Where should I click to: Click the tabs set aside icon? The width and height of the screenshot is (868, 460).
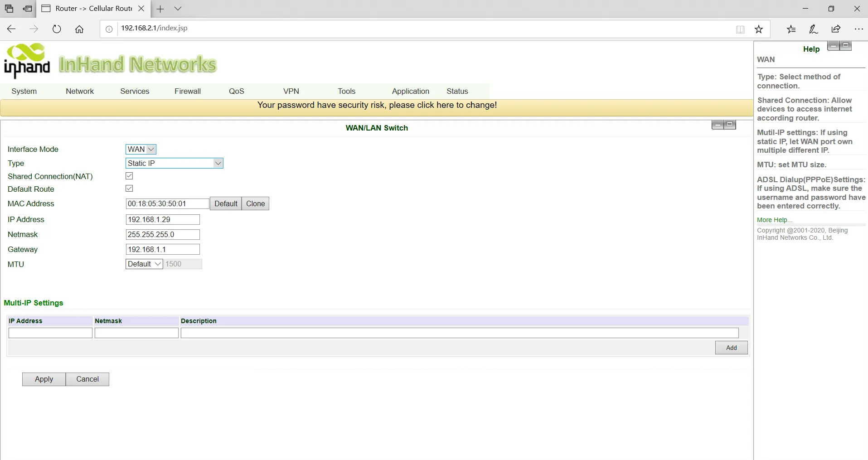tap(9, 9)
